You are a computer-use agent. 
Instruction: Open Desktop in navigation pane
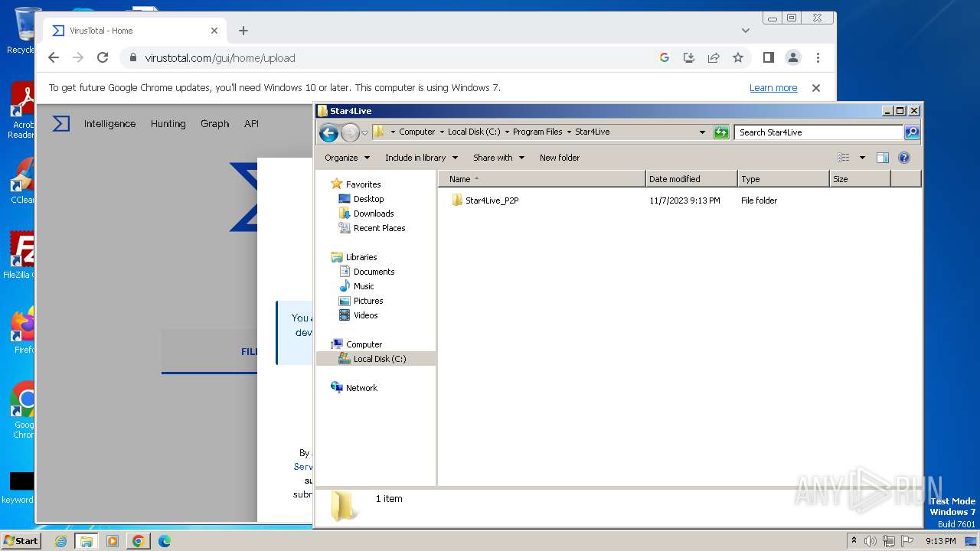pos(368,199)
